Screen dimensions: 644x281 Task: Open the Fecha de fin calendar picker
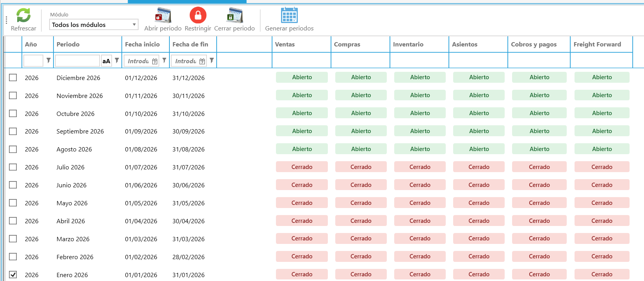[202, 61]
